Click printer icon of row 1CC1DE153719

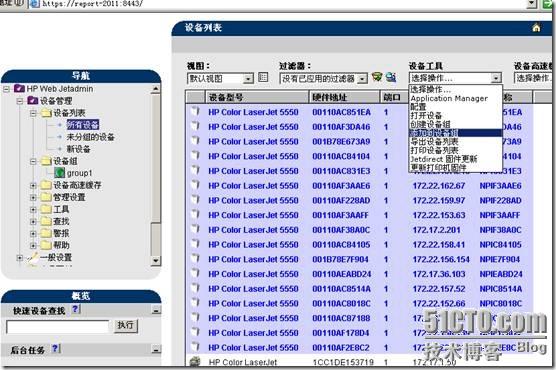point(195,362)
